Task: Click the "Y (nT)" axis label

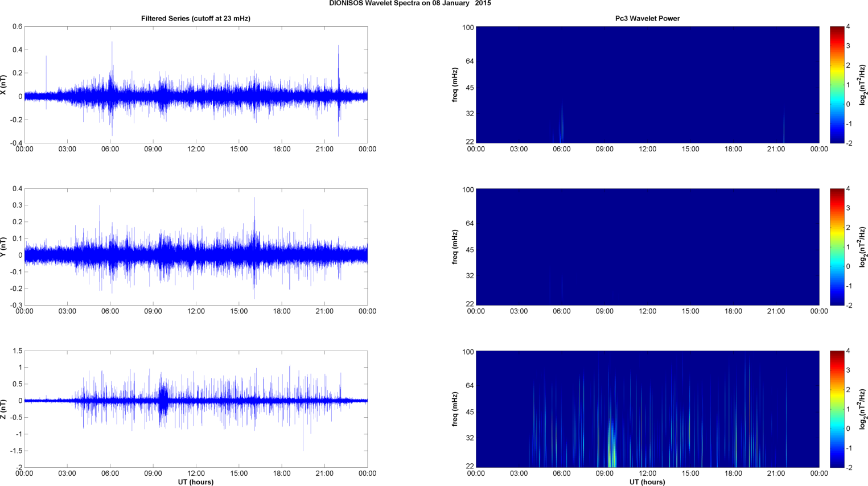Action: tap(3, 247)
